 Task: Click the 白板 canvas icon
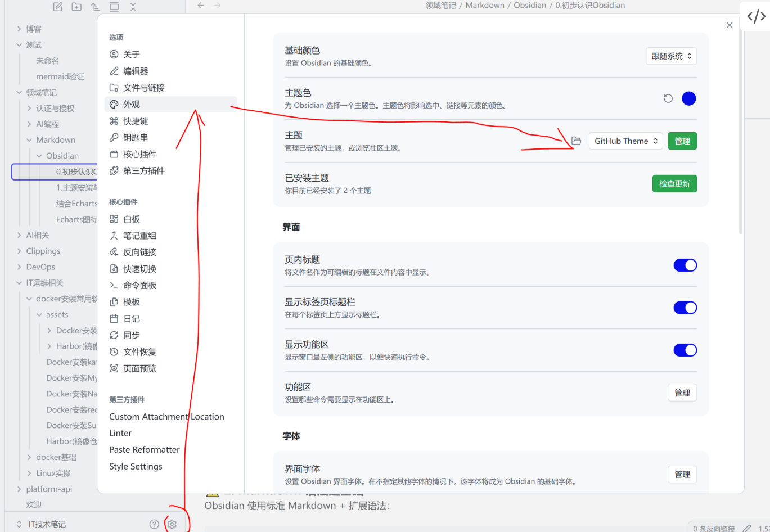pos(114,219)
